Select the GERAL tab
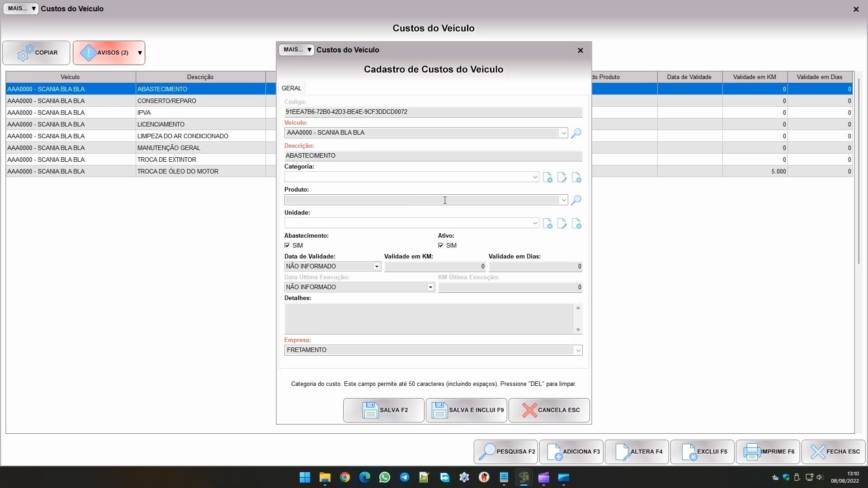 (x=292, y=88)
